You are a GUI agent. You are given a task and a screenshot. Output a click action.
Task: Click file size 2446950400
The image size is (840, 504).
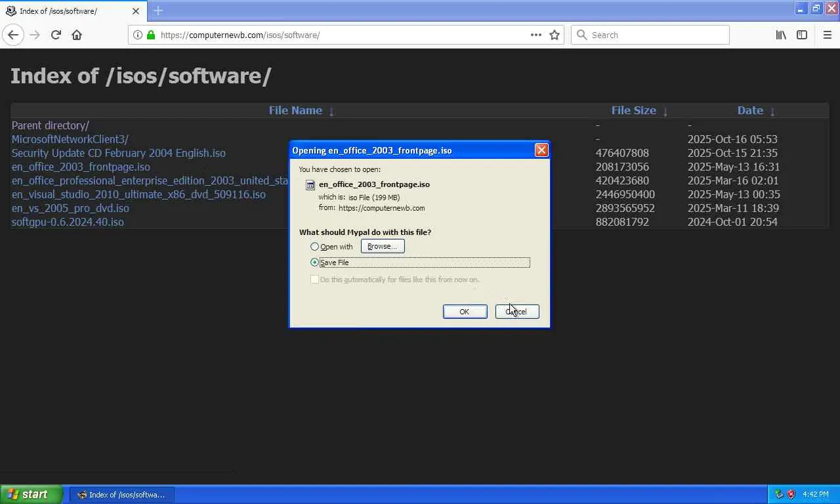[x=625, y=194]
